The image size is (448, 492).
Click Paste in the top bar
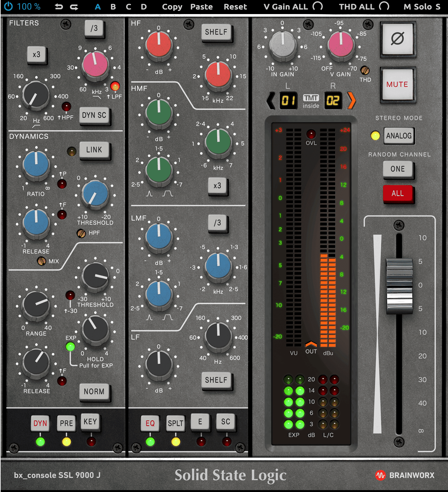[202, 7]
